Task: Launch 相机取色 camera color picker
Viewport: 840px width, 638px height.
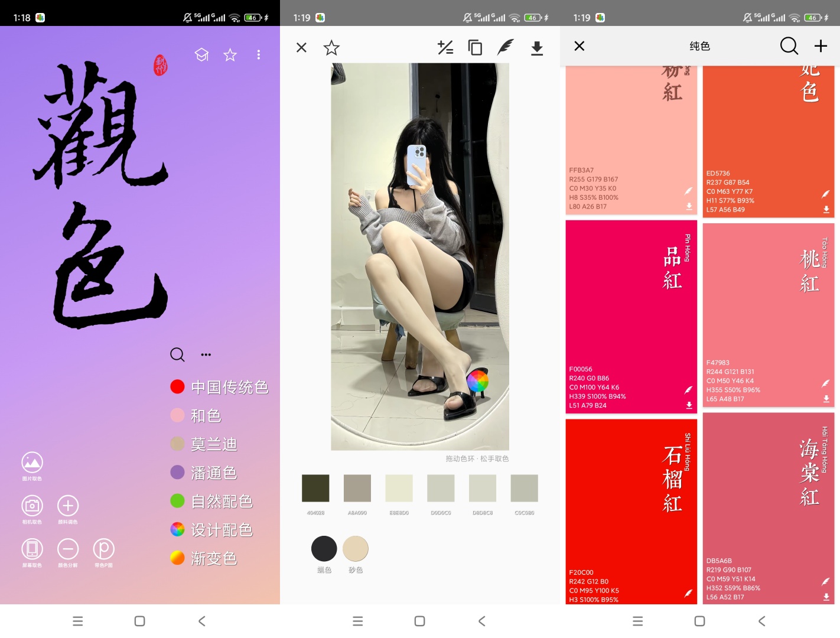Action: point(32,506)
